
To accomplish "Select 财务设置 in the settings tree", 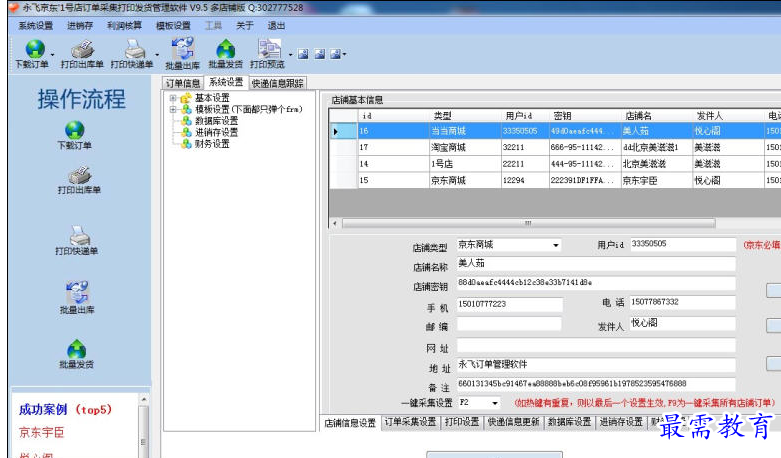I will tap(212, 144).
